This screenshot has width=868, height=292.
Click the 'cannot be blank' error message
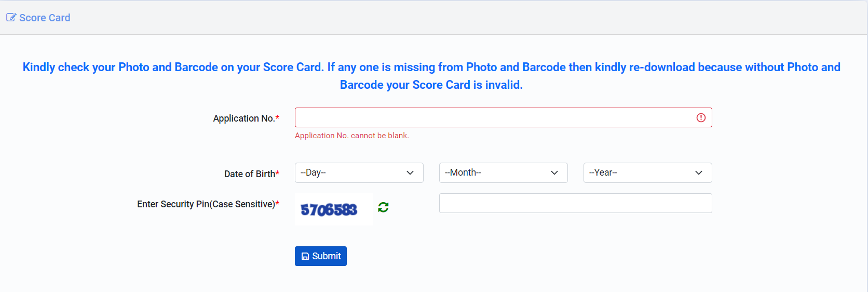click(x=352, y=136)
